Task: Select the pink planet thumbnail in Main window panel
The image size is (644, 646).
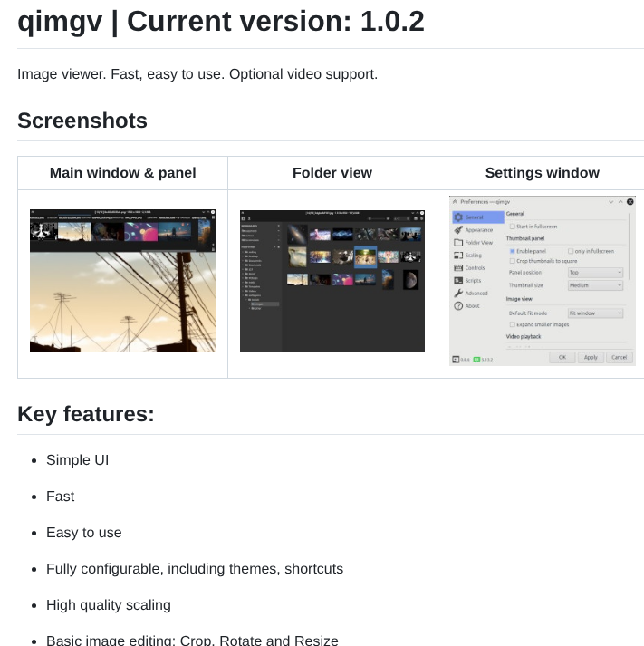Action: click(x=140, y=232)
